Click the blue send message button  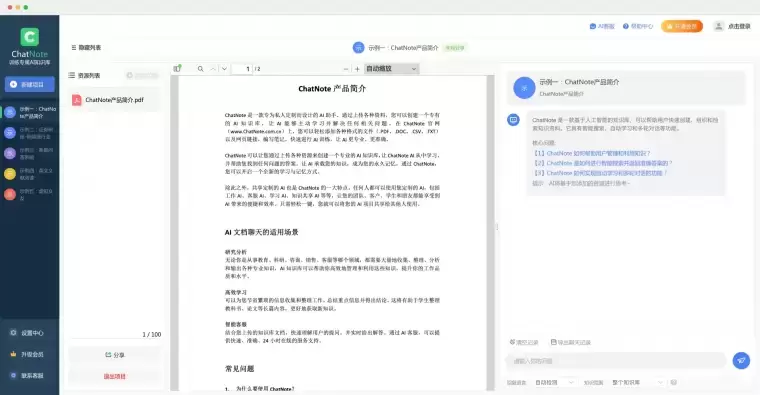coord(741,360)
